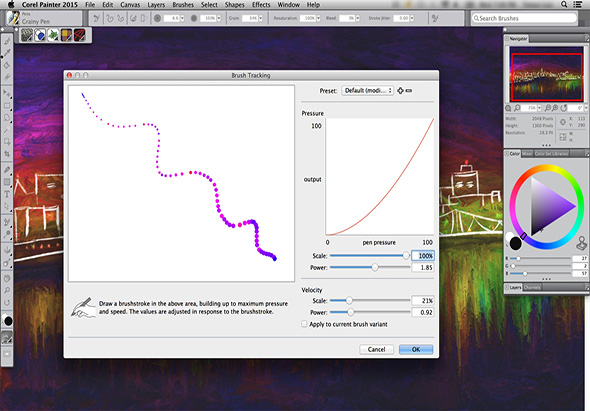Image resolution: width=590 pixels, height=411 pixels.
Task: Open Bleed dropdown arrow
Action: point(357,18)
